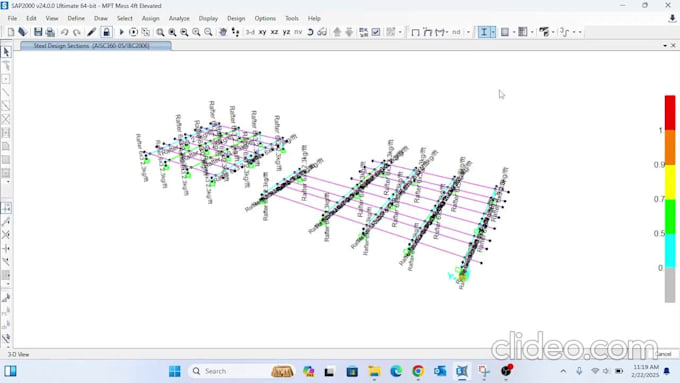The height and width of the screenshot is (383, 680).
Task: Open the Windows Start menu
Action: coord(175,371)
